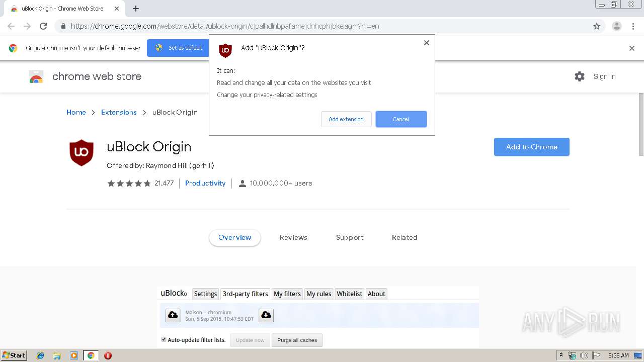Click Cancel in the dialog
The width and height of the screenshot is (644, 362).
click(401, 119)
